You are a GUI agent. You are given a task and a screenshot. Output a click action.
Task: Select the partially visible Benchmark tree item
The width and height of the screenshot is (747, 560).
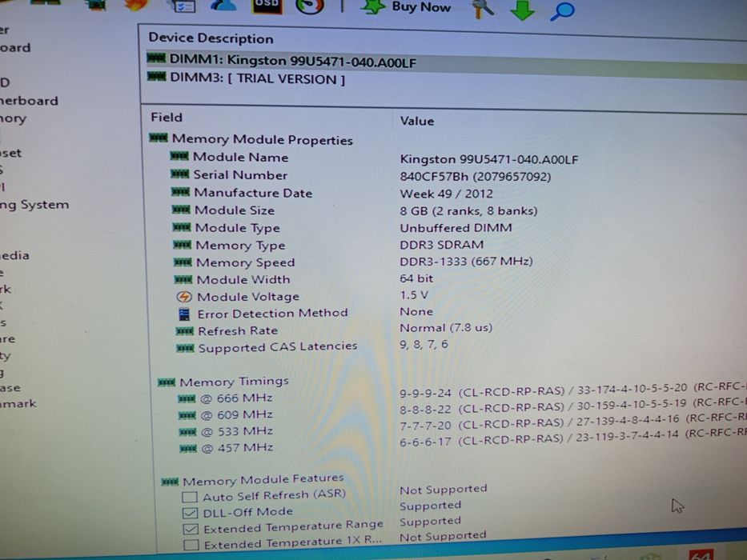click(x=18, y=403)
